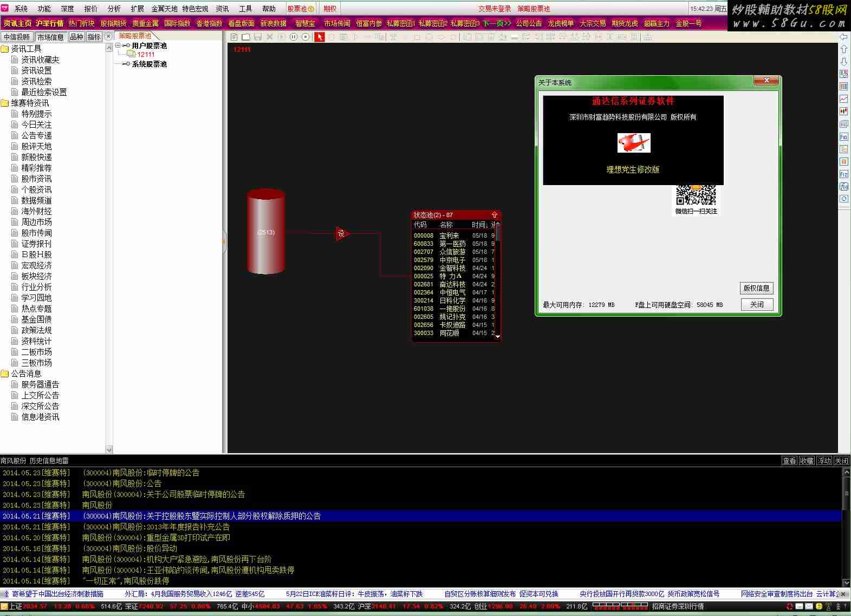Open the 龙虎榜单 tab

561,23
